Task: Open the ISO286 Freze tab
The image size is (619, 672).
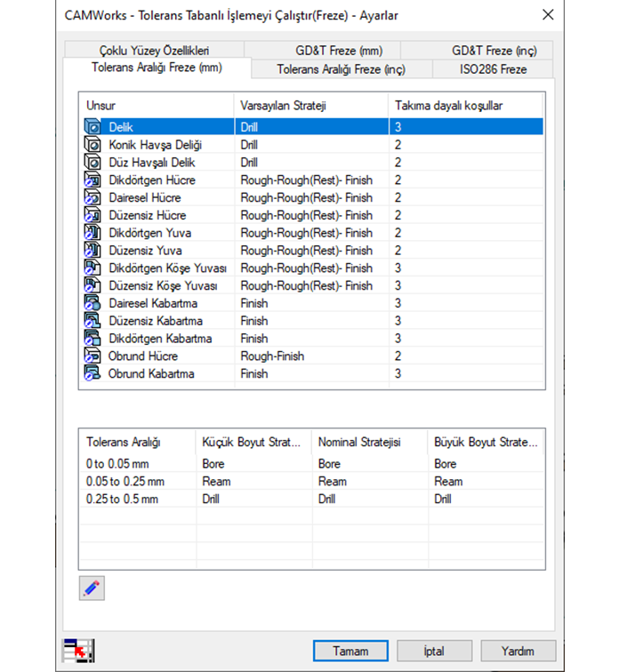Action: coord(493,68)
